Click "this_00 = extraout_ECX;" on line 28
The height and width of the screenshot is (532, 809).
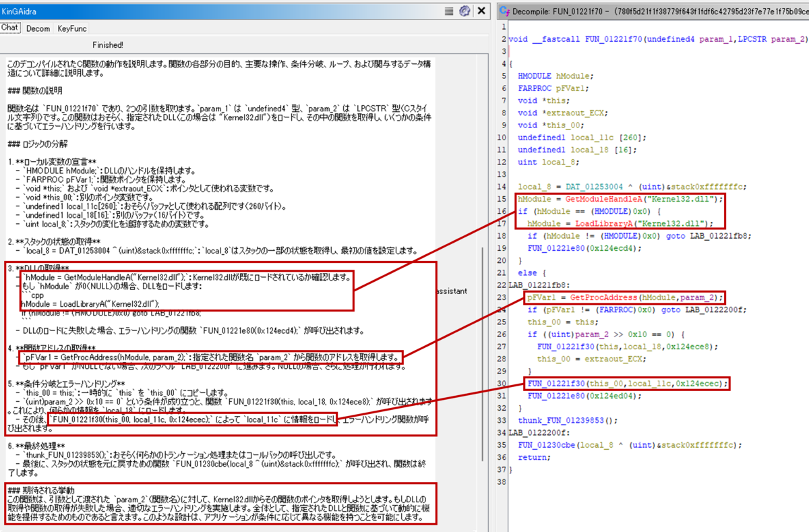point(591,359)
